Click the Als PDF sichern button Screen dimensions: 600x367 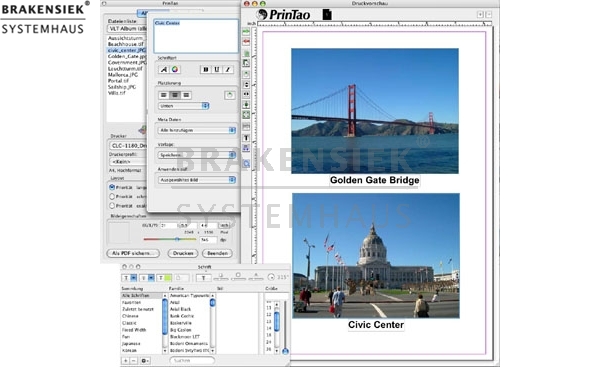[133, 253]
